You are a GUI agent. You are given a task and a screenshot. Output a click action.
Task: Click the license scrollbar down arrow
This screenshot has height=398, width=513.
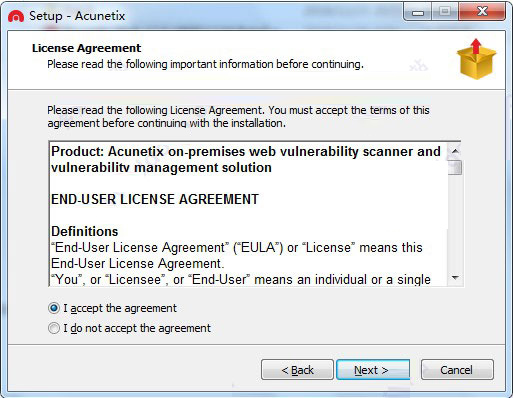click(455, 277)
